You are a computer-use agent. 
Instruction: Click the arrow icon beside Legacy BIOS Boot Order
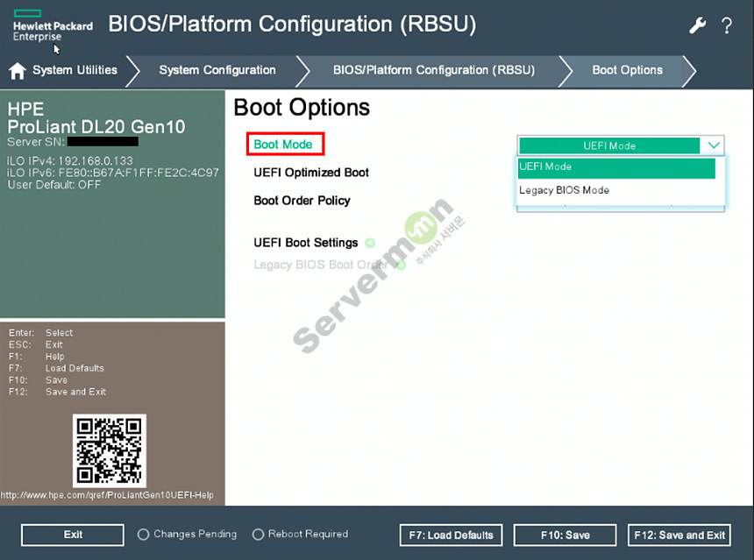(x=401, y=265)
